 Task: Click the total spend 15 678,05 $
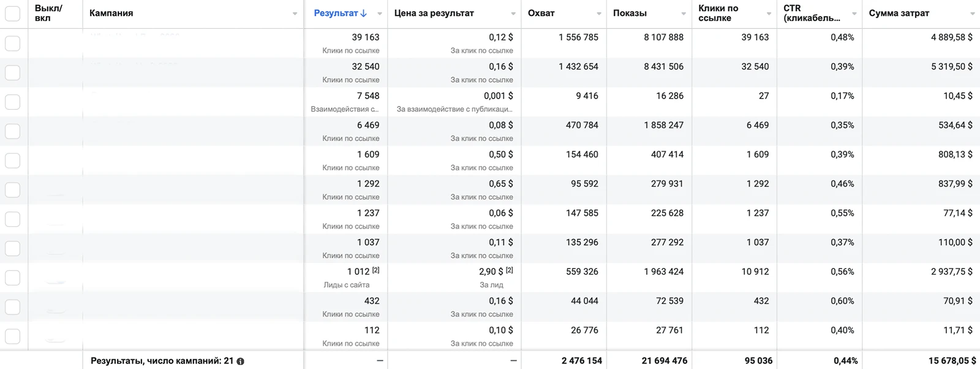click(x=952, y=361)
